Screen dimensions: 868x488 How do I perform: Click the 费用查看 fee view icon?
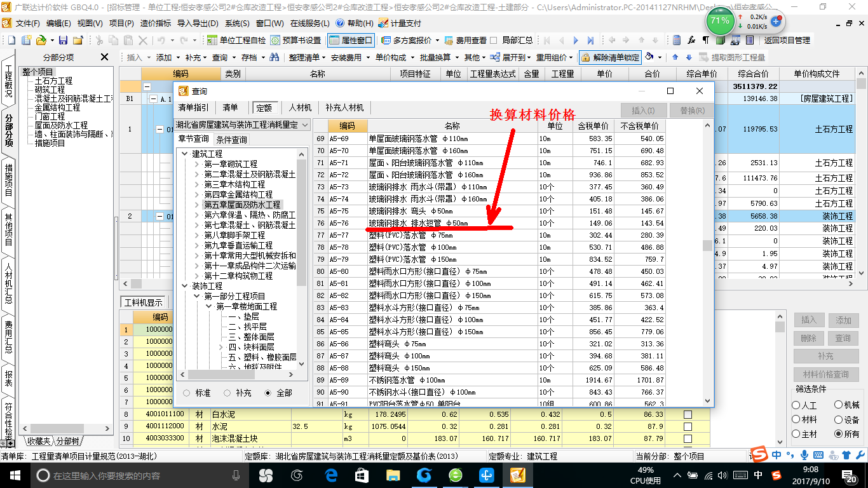coord(450,40)
